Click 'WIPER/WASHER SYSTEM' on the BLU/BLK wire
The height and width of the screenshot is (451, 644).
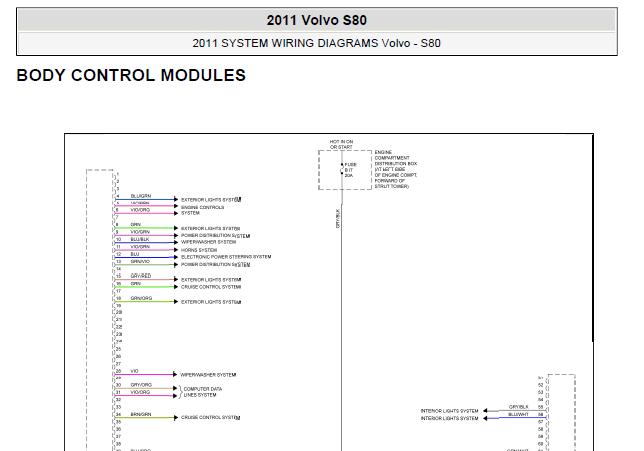click(x=208, y=242)
